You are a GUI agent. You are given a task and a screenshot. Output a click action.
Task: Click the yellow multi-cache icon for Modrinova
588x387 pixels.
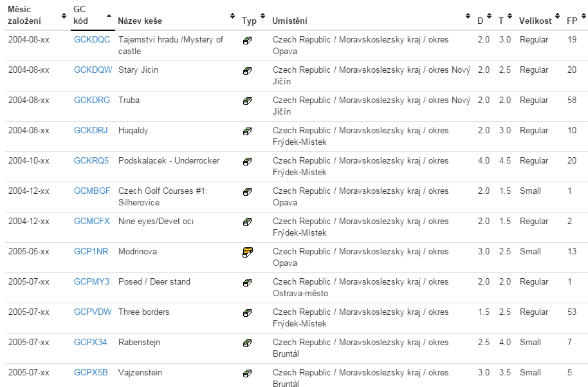[x=248, y=252]
